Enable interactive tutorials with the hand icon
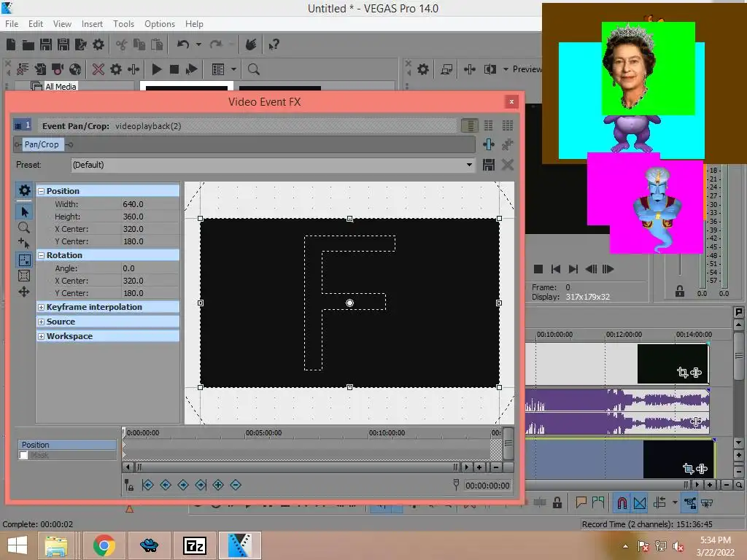 (251, 44)
